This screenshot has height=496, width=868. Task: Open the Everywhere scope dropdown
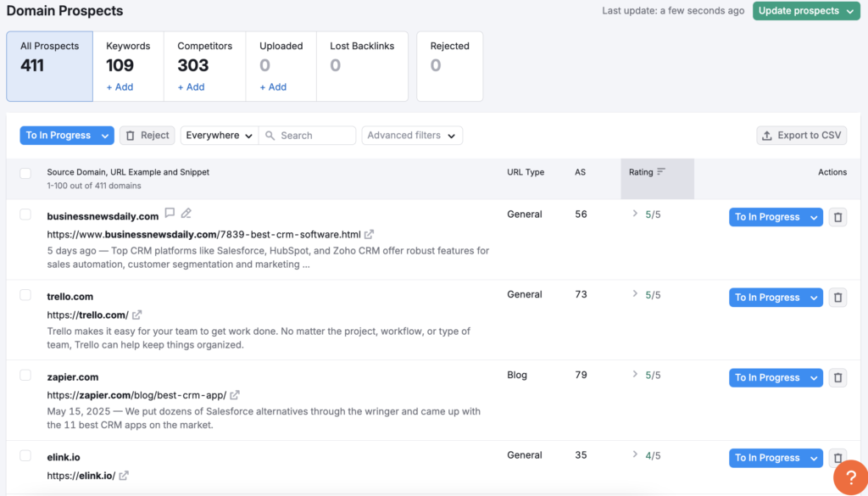click(x=220, y=136)
